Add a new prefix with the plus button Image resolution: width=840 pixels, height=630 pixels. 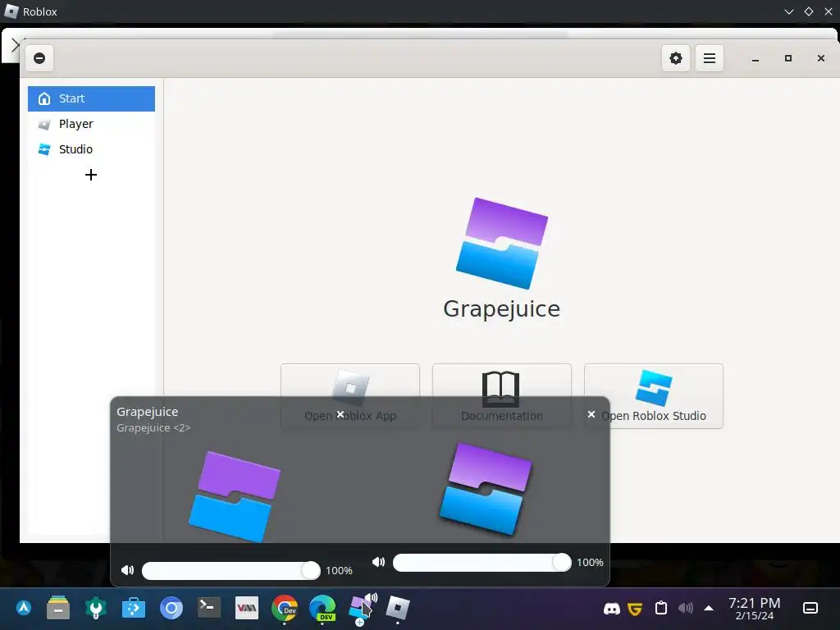91,175
